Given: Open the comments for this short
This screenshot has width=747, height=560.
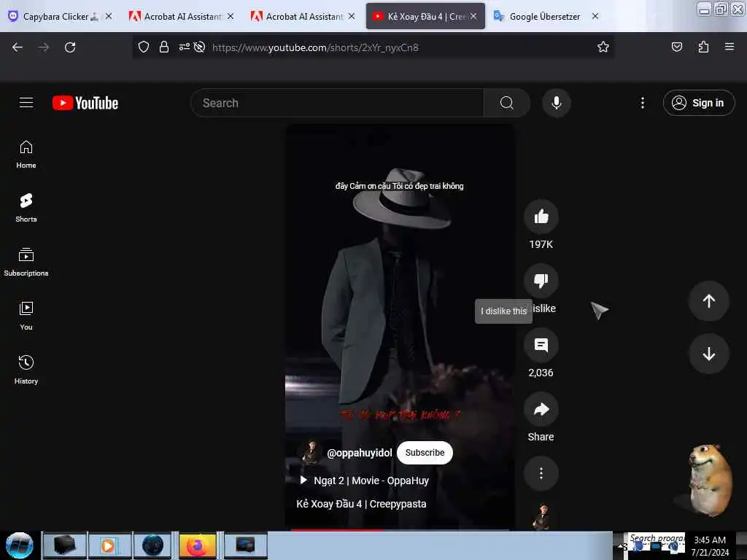Looking at the screenshot, I should pyautogui.click(x=541, y=345).
